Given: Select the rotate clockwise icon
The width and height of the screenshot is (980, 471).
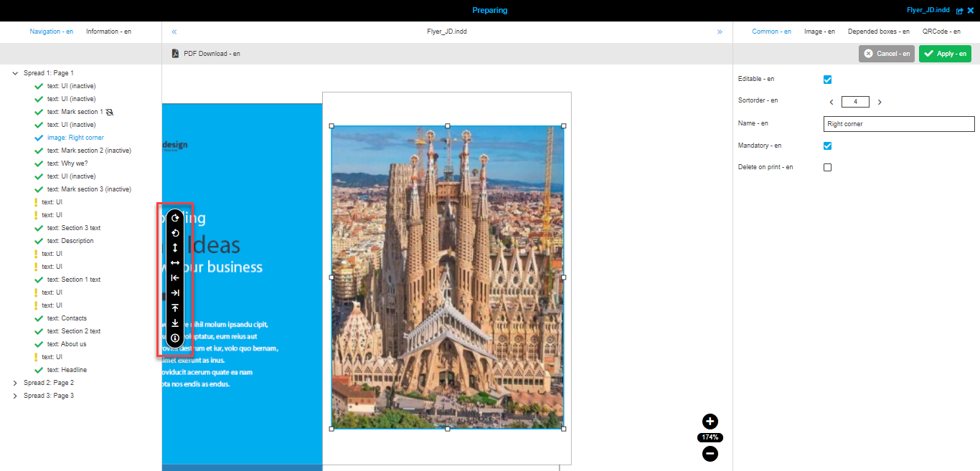Looking at the screenshot, I should click(175, 218).
